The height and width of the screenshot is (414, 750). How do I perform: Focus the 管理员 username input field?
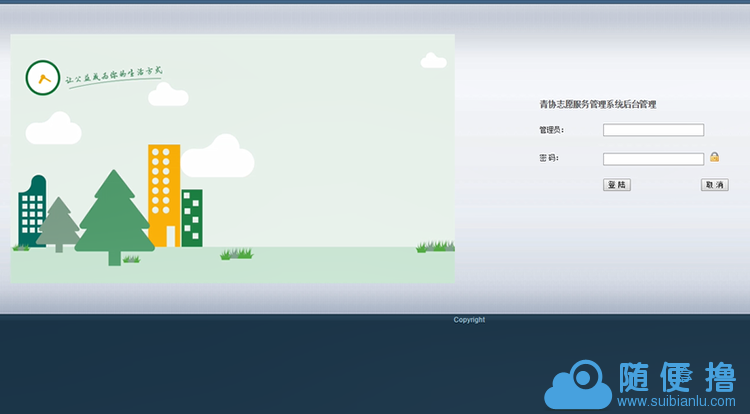tap(653, 130)
